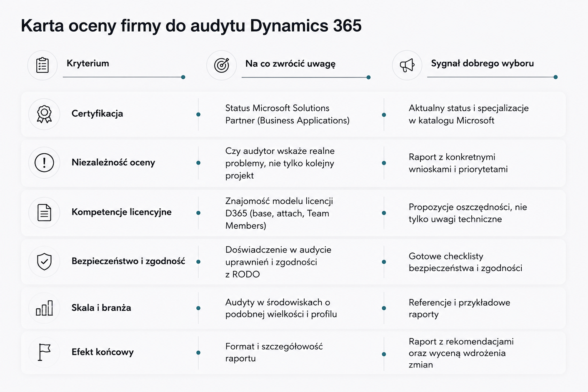This screenshot has width=588, height=392.
Task: Click the Propozycje oszczędności text
Action: (x=468, y=213)
